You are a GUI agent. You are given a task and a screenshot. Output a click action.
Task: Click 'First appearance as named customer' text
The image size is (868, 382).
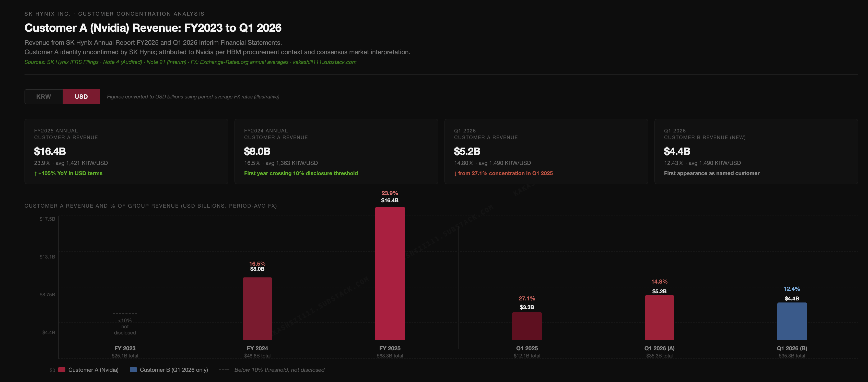pyautogui.click(x=712, y=173)
